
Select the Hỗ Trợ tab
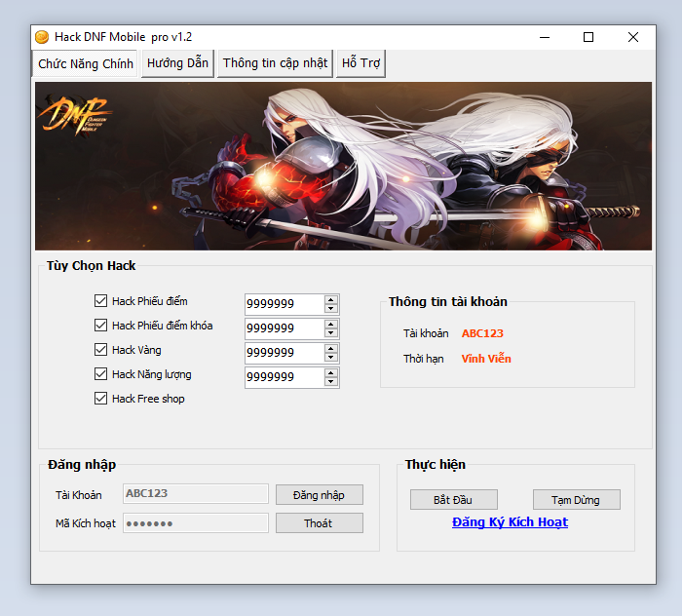click(x=360, y=63)
